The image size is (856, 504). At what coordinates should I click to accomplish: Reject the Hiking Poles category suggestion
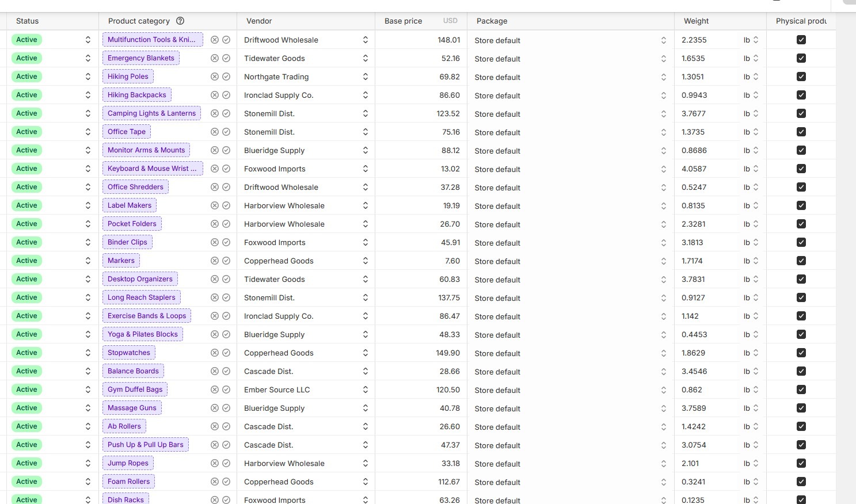pos(215,77)
